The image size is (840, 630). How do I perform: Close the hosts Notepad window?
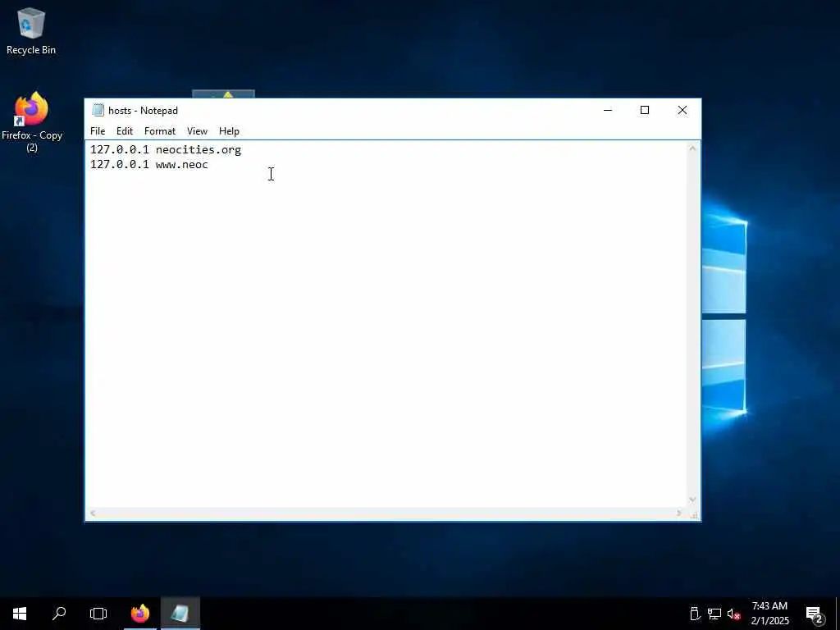[682, 111]
